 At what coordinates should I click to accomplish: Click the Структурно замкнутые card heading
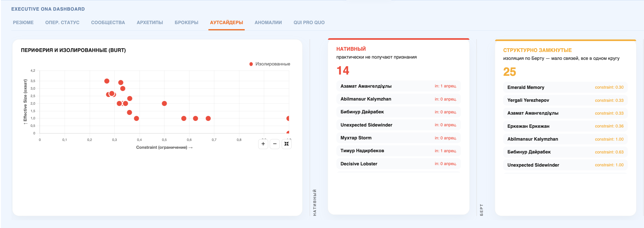tap(537, 50)
